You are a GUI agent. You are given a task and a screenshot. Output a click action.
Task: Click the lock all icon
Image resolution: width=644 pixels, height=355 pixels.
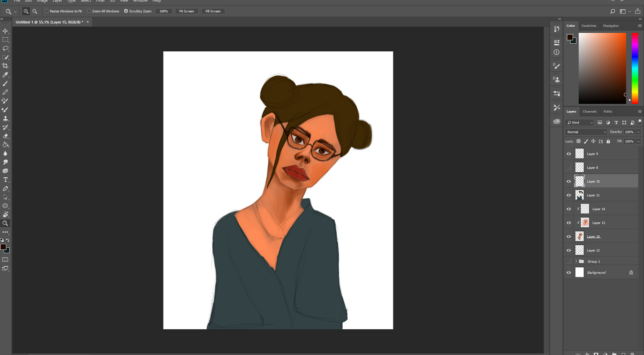point(608,141)
